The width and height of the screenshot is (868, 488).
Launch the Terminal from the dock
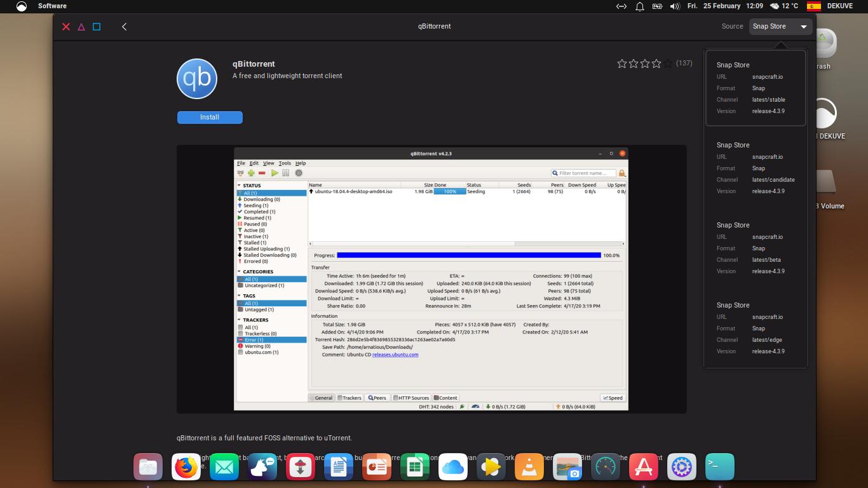[x=720, y=468]
